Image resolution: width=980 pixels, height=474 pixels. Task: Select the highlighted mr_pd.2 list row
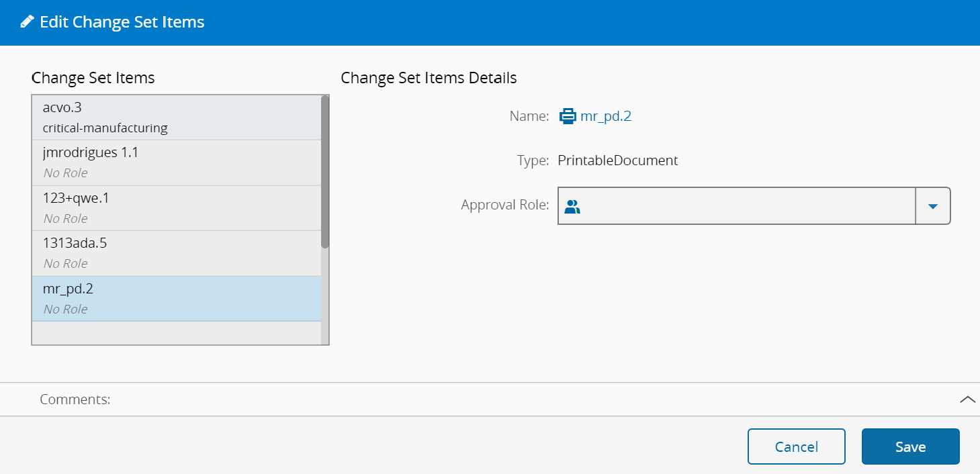coord(176,299)
